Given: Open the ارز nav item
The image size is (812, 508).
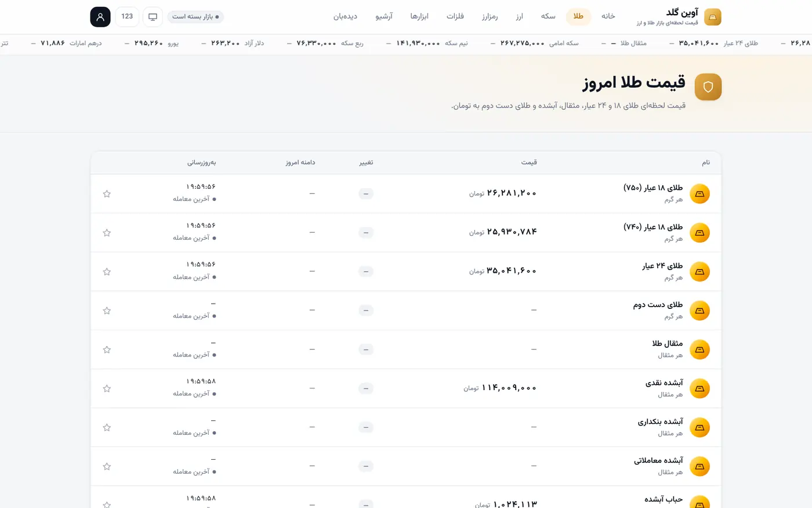Looking at the screenshot, I should pyautogui.click(x=519, y=16).
